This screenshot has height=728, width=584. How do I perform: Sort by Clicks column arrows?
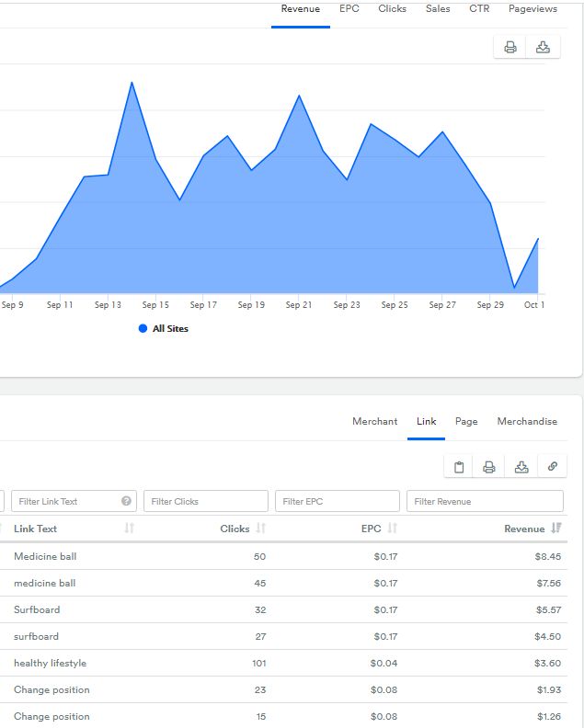point(260,528)
